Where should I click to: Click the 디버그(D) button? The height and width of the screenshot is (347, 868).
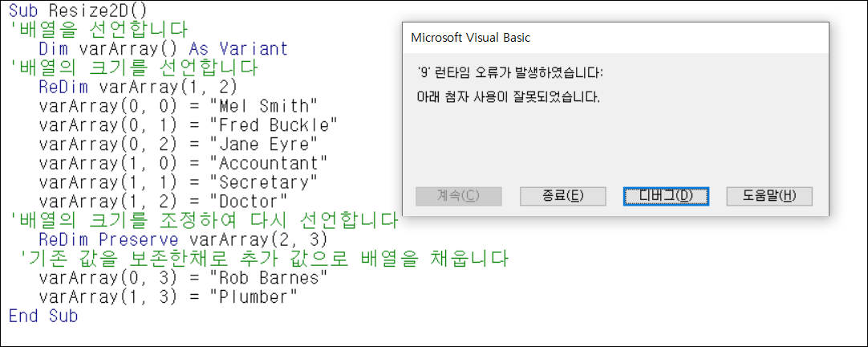(667, 196)
